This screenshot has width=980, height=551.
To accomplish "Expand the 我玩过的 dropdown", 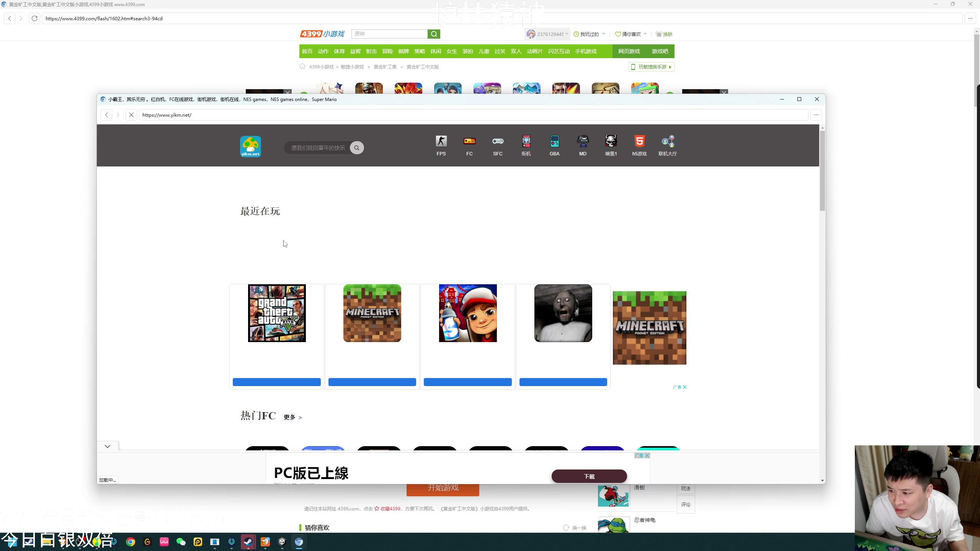I will (x=604, y=34).
